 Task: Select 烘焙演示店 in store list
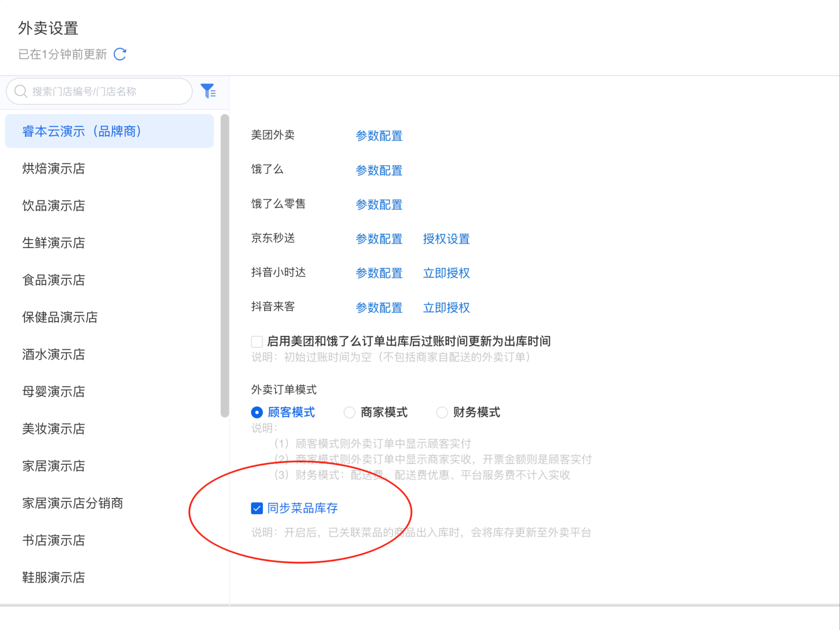point(53,169)
